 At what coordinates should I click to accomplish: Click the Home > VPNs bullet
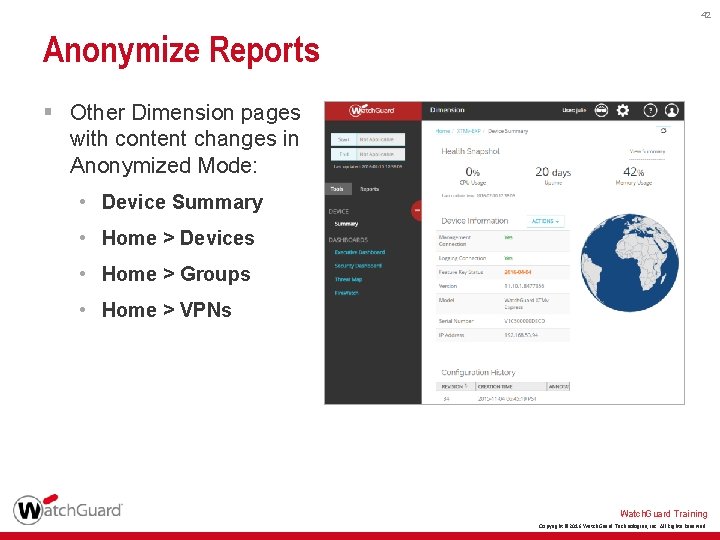coord(167,310)
